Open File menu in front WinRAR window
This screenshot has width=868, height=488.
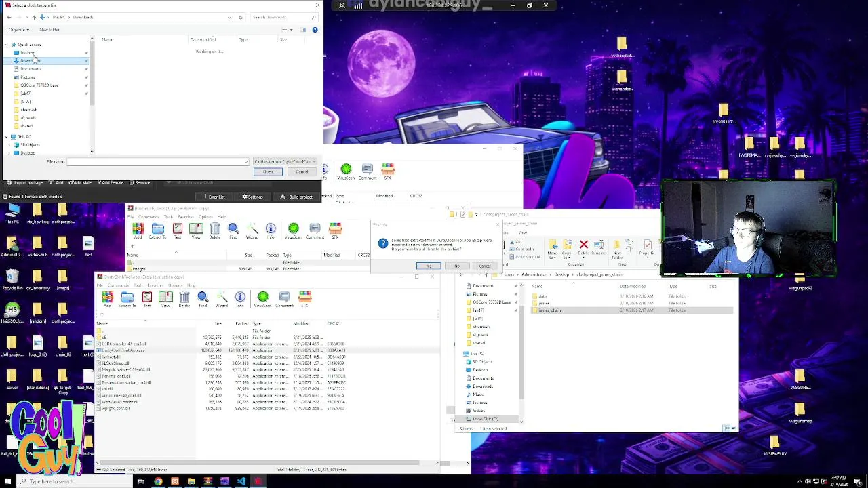point(100,285)
